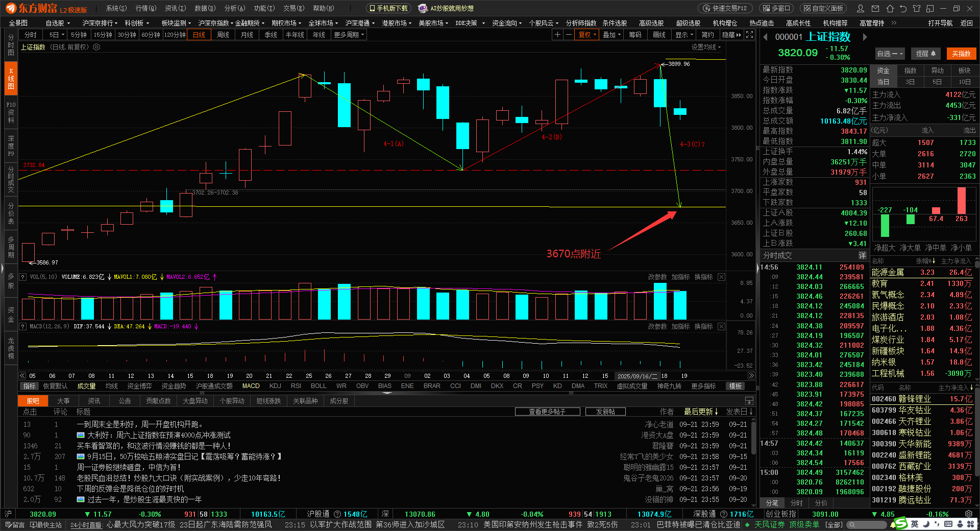
Task: Toggle the 筹码 chip distribution view
Action: tap(634, 35)
